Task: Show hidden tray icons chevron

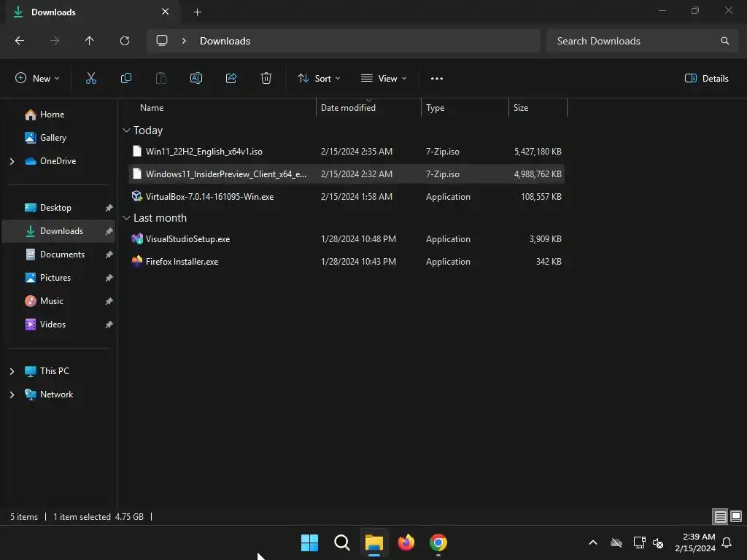Action: (x=593, y=542)
